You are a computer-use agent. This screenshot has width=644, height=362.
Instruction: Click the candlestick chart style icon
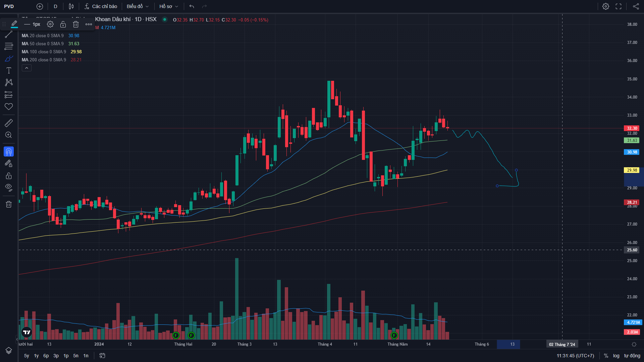[71, 6]
